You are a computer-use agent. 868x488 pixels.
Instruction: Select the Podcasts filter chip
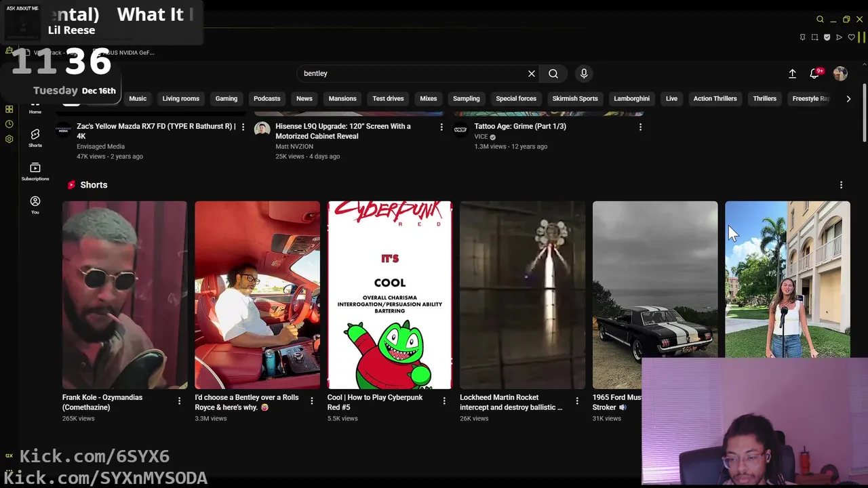point(267,98)
